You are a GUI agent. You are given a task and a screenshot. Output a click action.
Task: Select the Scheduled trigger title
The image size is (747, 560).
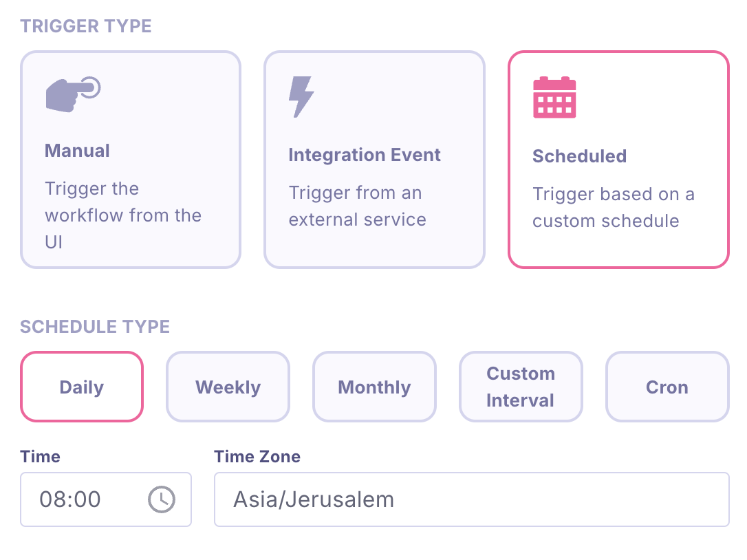tap(579, 156)
